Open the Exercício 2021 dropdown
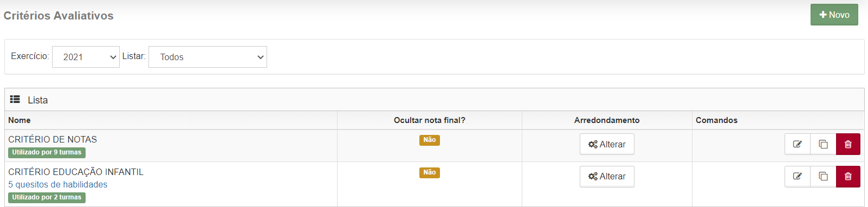This screenshot has height=207, width=868. (86, 57)
